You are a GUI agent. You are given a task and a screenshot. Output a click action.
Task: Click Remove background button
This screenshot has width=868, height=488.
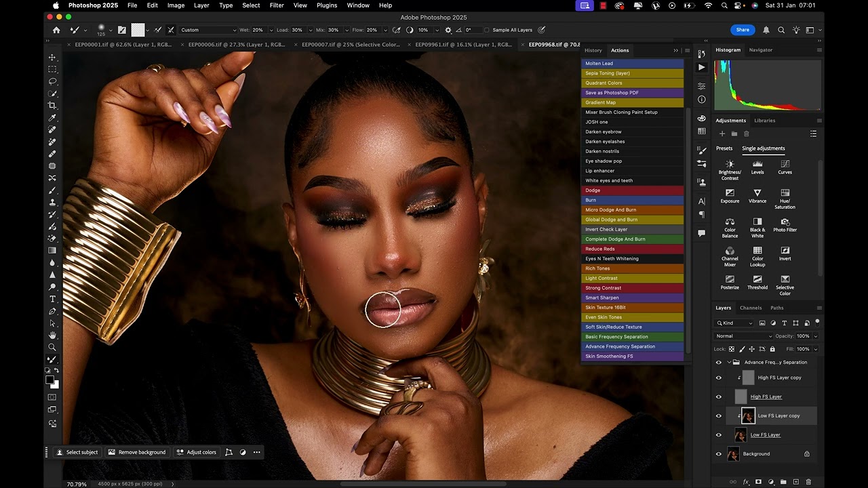137,452
